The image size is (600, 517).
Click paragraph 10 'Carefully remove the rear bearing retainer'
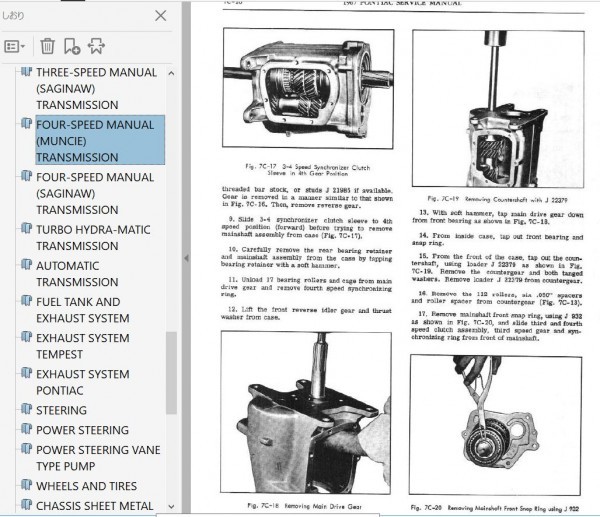[x=307, y=258]
